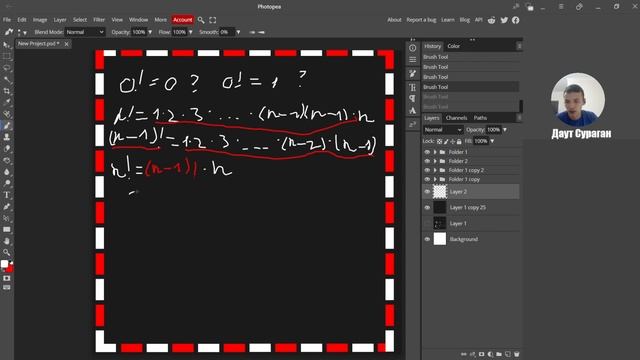The image size is (640, 360).
Task: Select the Brush tool in left toolbar
Action: (7, 126)
